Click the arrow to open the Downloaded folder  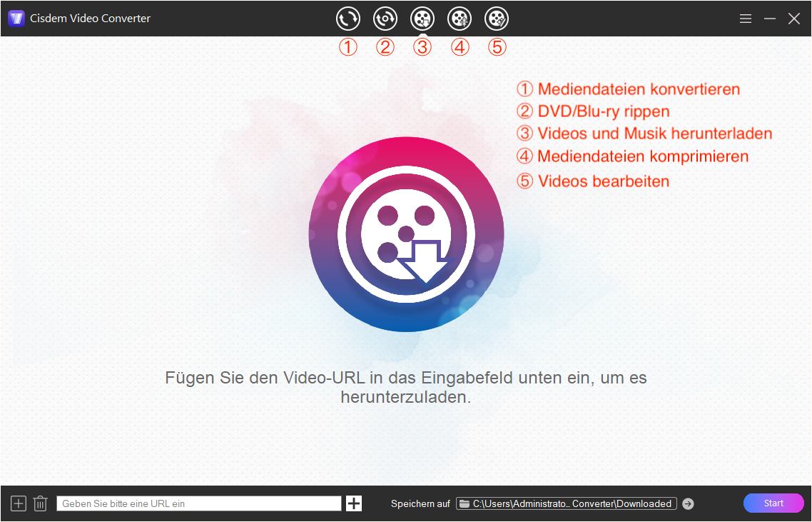point(688,503)
